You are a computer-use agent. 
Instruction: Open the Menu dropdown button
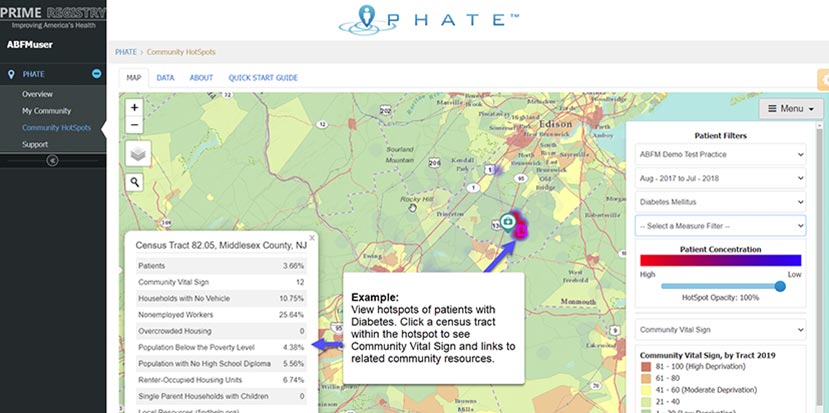pyautogui.click(x=791, y=108)
